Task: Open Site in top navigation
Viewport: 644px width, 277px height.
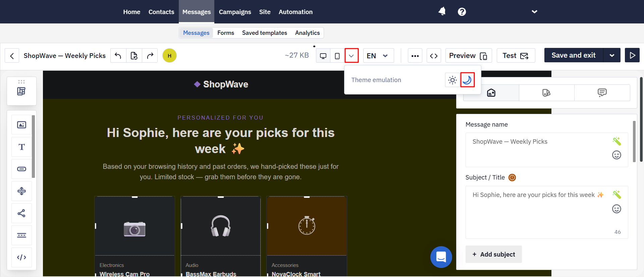Action: (265, 12)
